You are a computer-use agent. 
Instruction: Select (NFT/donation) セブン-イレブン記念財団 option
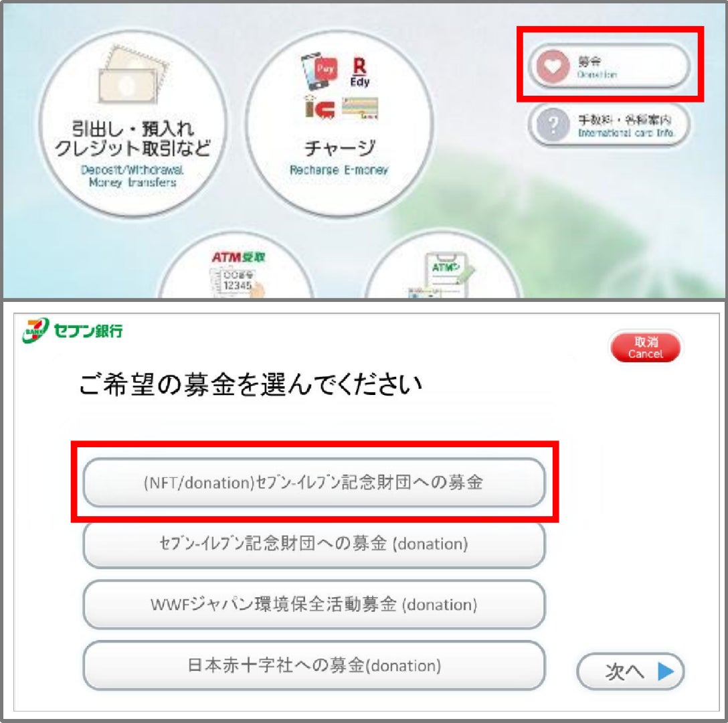click(x=314, y=482)
